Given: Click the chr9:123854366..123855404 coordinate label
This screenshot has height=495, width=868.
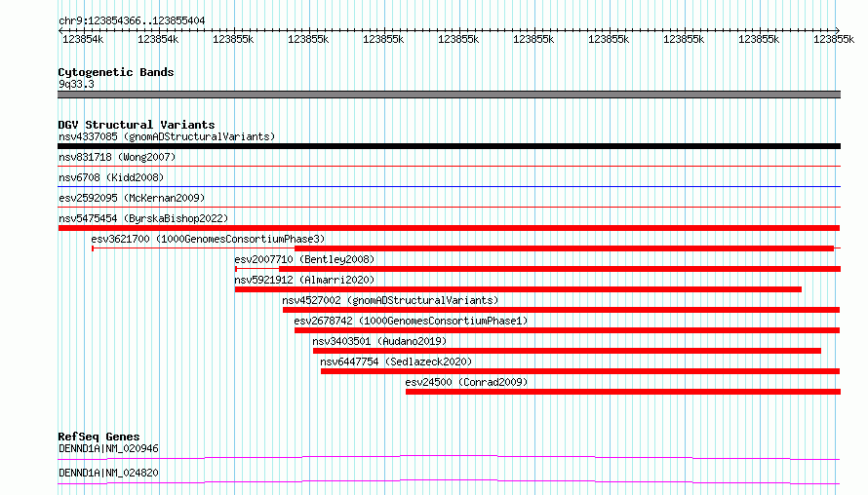Looking at the screenshot, I should [x=132, y=20].
